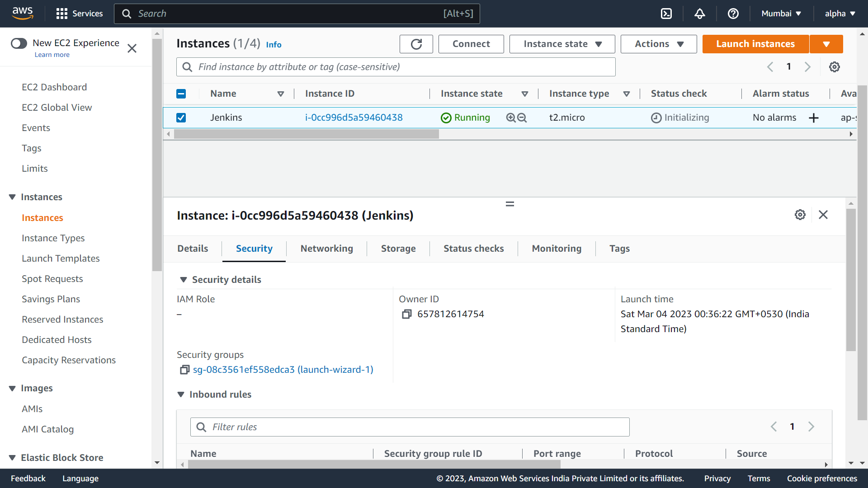Click the zoom-in filter icon beside Running
The height and width of the screenshot is (488, 868).
click(511, 117)
